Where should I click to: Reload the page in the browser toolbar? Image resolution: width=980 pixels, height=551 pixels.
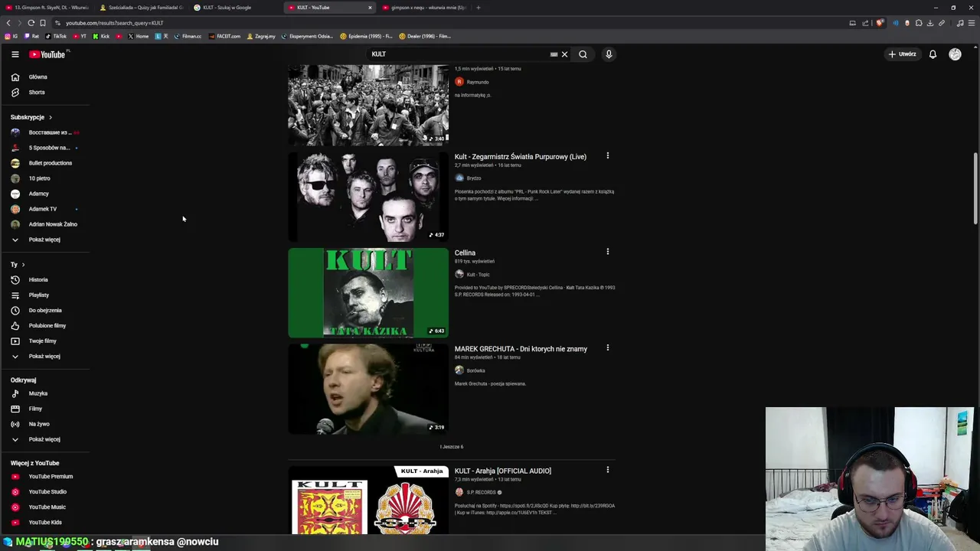tap(31, 23)
